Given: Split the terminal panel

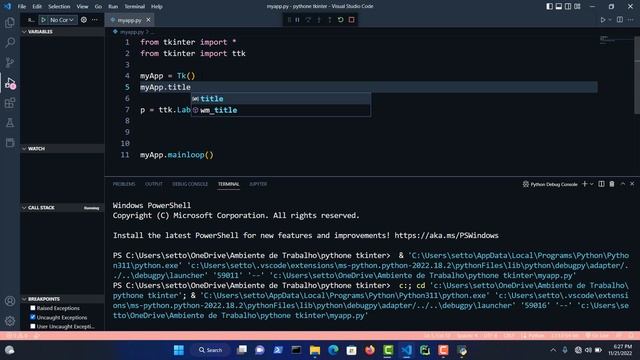Looking at the screenshot, I should [x=601, y=184].
